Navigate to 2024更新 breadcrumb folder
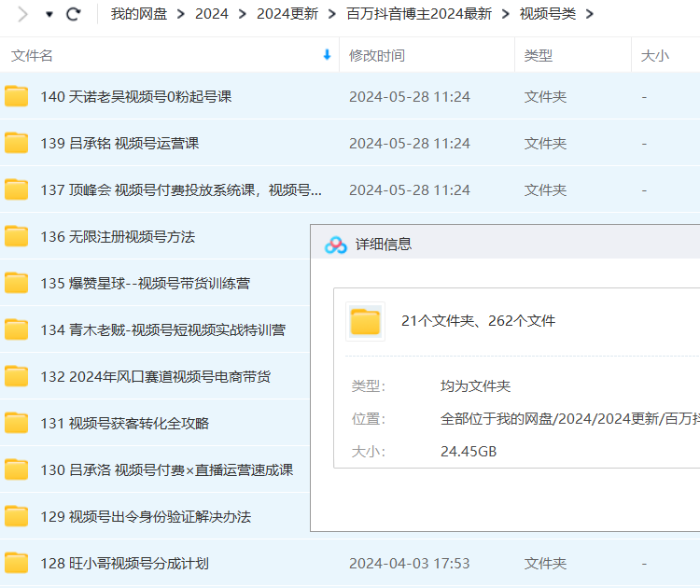Image resolution: width=700 pixels, height=588 pixels. click(287, 14)
